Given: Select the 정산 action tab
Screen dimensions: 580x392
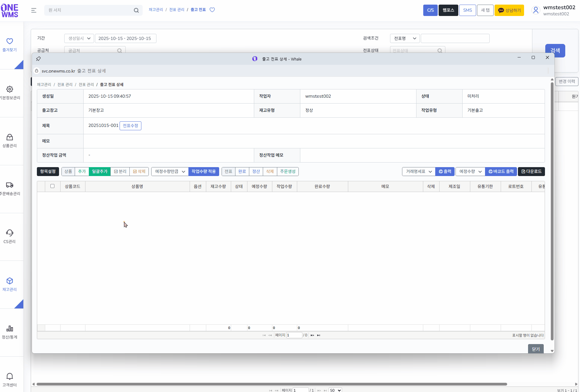Looking at the screenshot, I should pos(256,171).
